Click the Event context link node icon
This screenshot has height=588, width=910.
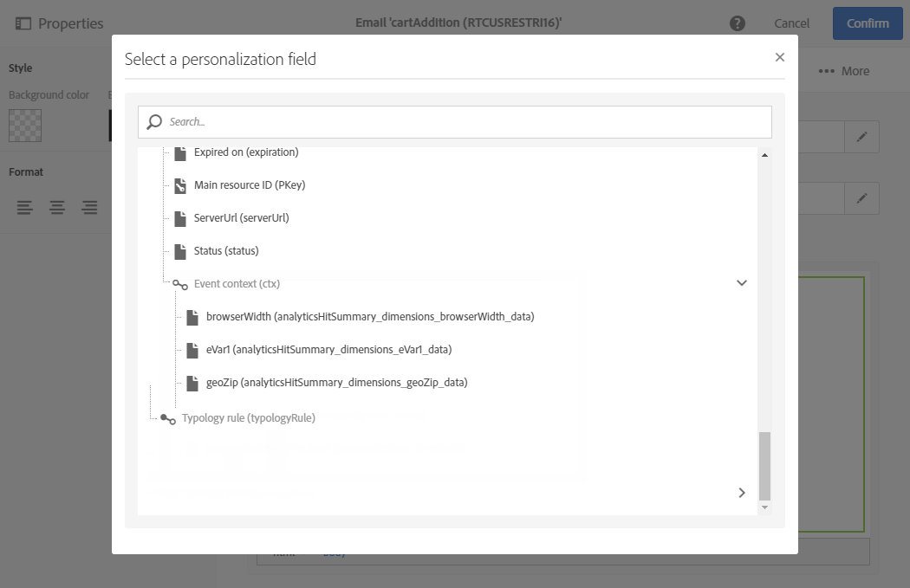[x=180, y=284]
